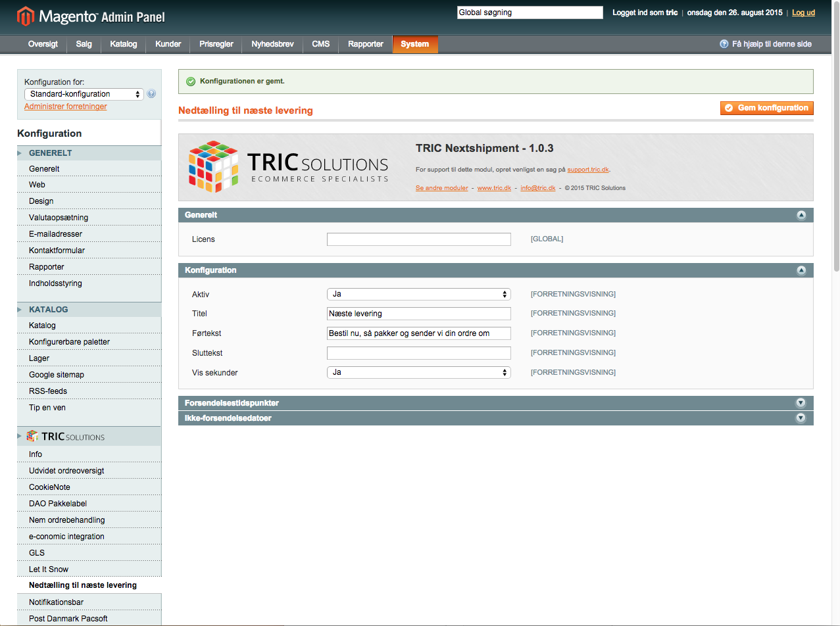Open the Rapporter menu
Viewport: 840px width, 626px height.
pyautogui.click(x=366, y=44)
